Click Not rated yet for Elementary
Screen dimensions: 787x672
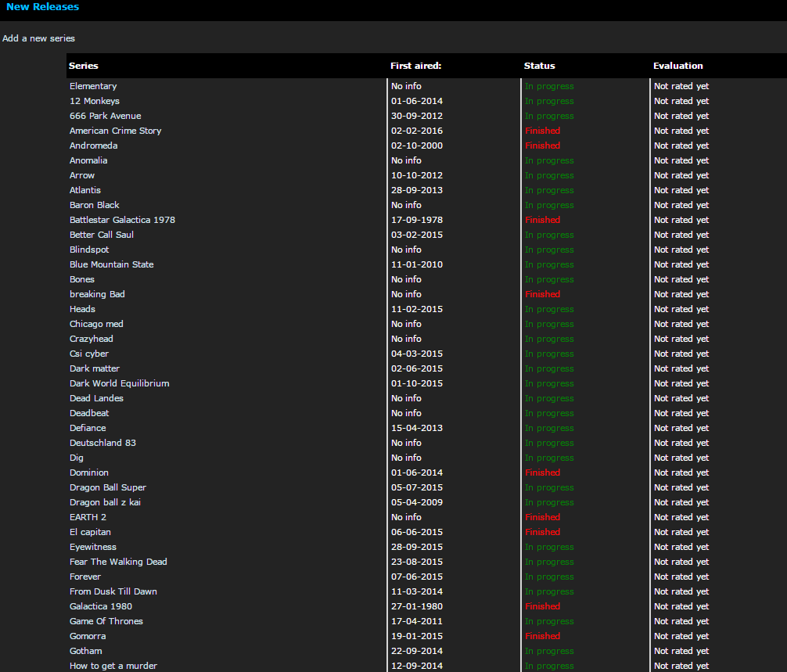tap(681, 86)
